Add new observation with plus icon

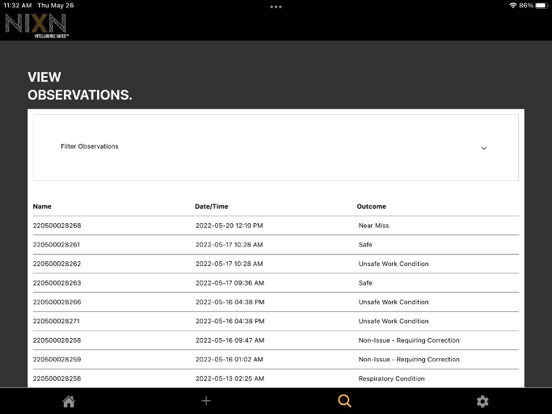(x=206, y=401)
